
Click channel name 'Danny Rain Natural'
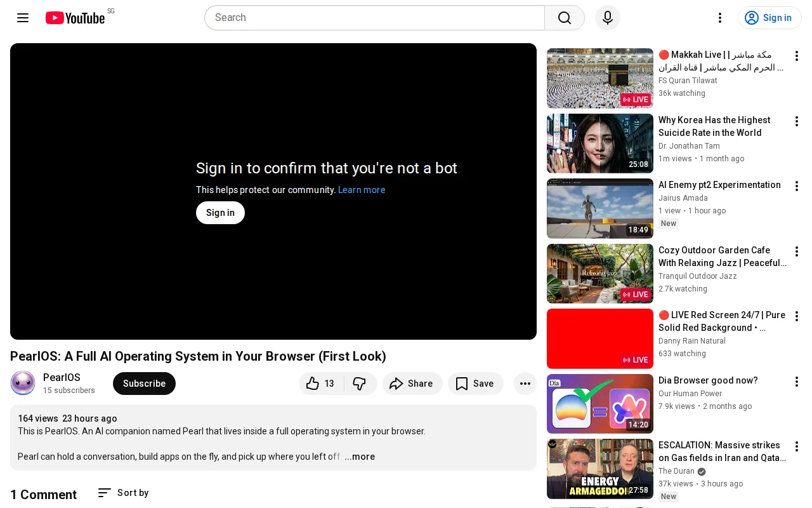[692, 341]
